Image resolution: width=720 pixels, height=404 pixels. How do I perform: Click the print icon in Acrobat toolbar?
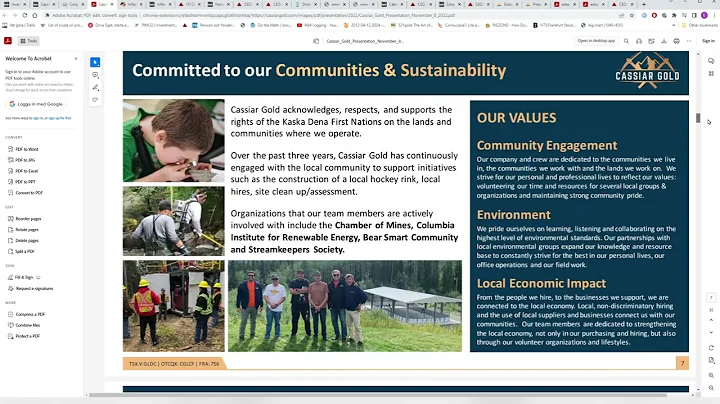coord(676,41)
